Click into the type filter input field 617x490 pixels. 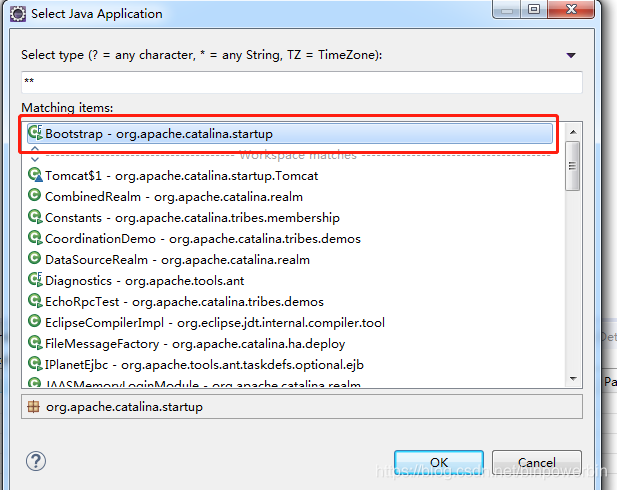[x=301, y=82]
